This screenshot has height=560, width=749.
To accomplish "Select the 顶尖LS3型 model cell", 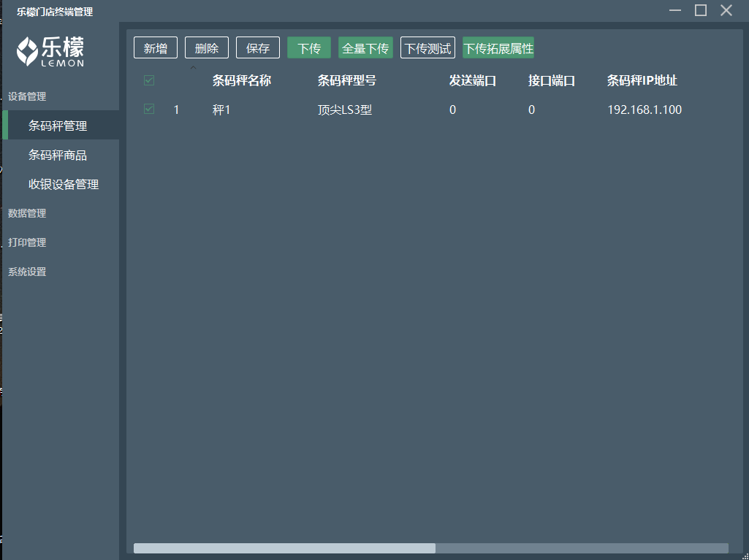I will pos(345,110).
